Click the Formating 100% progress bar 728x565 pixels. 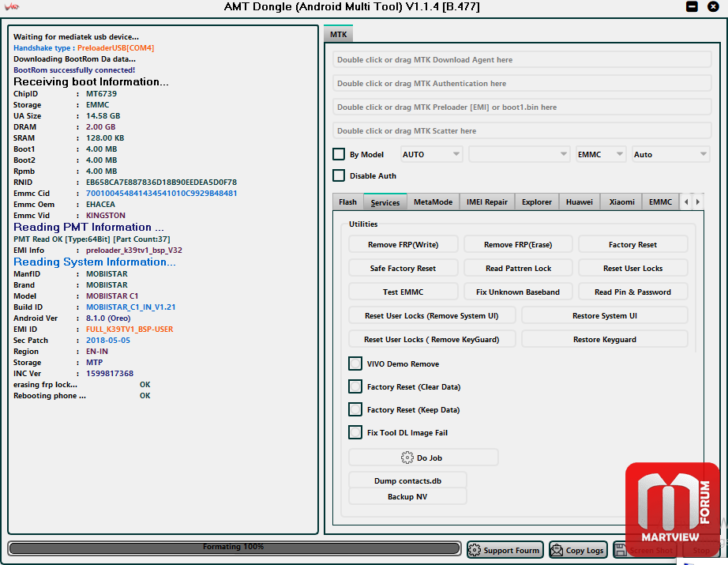tap(235, 548)
